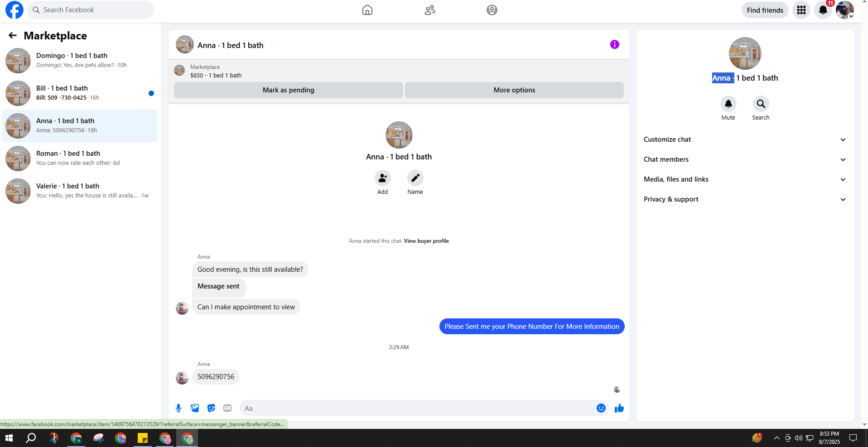Expand the Privacy & support section
The height and width of the screenshot is (447, 868).
click(745, 199)
